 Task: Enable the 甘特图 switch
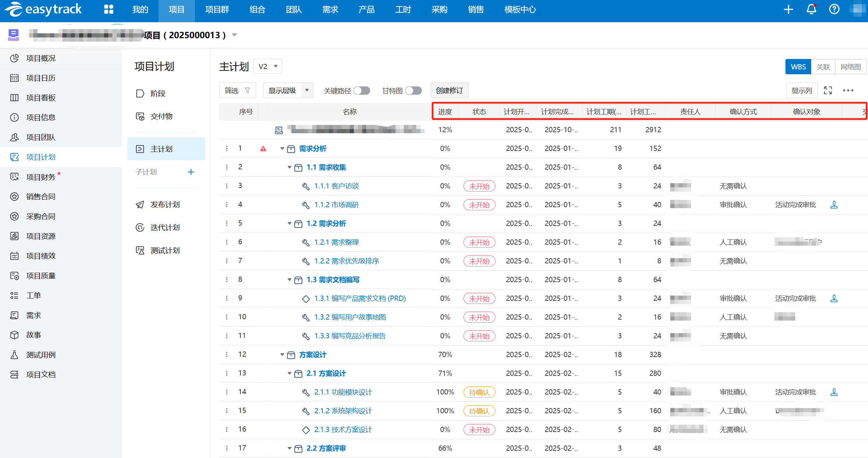point(414,91)
